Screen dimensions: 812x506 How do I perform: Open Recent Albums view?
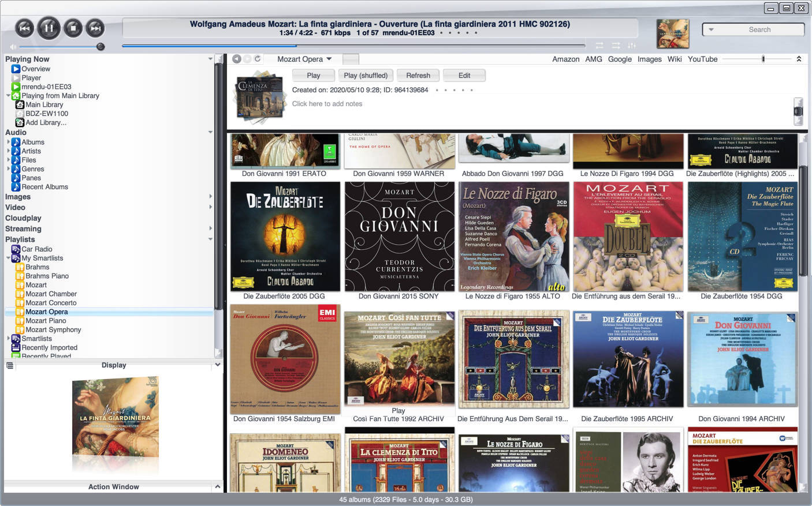(x=44, y=187)
